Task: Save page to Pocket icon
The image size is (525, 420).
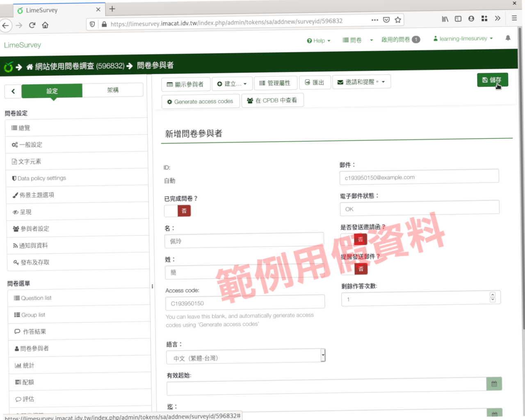Action: [386, 20]
